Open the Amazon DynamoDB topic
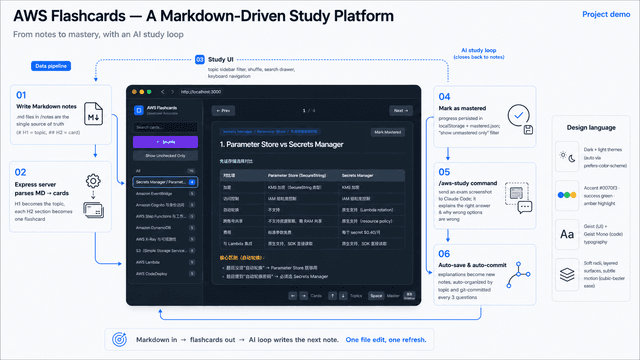The image size is (640, 360). click(165, 228)
